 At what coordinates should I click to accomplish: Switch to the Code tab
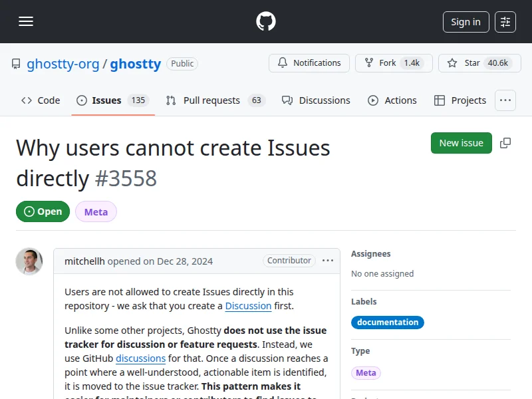click(41, 100)
